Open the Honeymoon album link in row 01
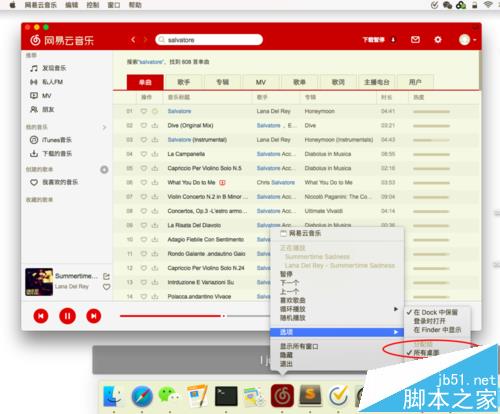Viewport: 500px width, 414px height. pyautogui.click(x=319, y=111)
